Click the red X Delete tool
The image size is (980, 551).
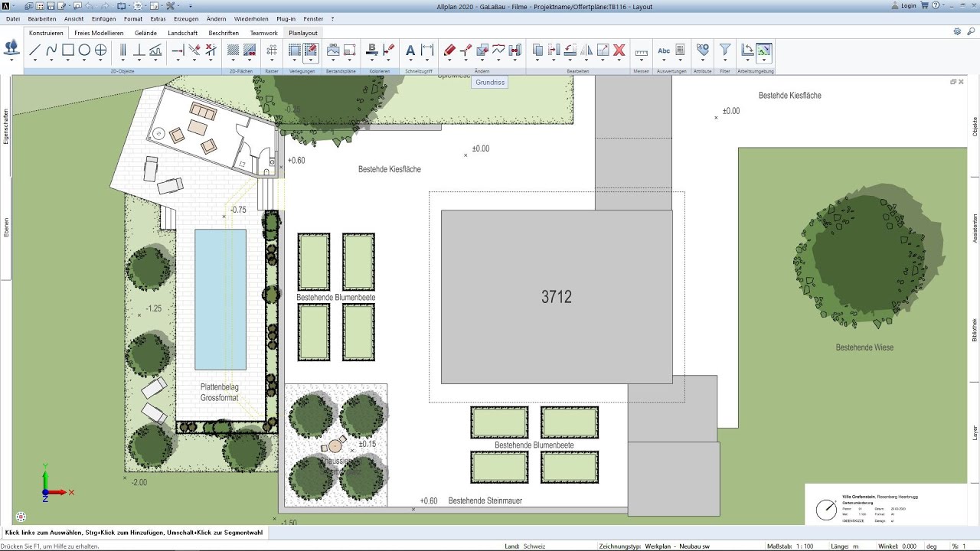coord(619,51)
